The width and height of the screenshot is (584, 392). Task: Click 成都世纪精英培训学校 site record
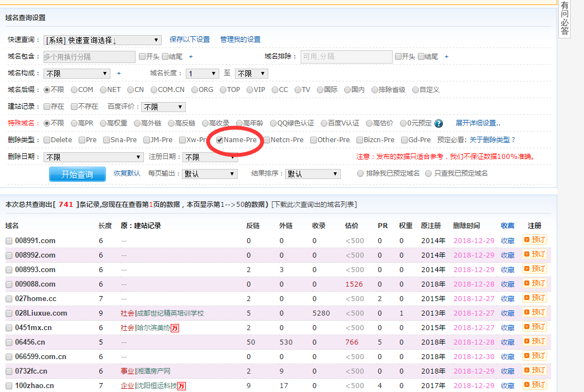click(170, 313)
